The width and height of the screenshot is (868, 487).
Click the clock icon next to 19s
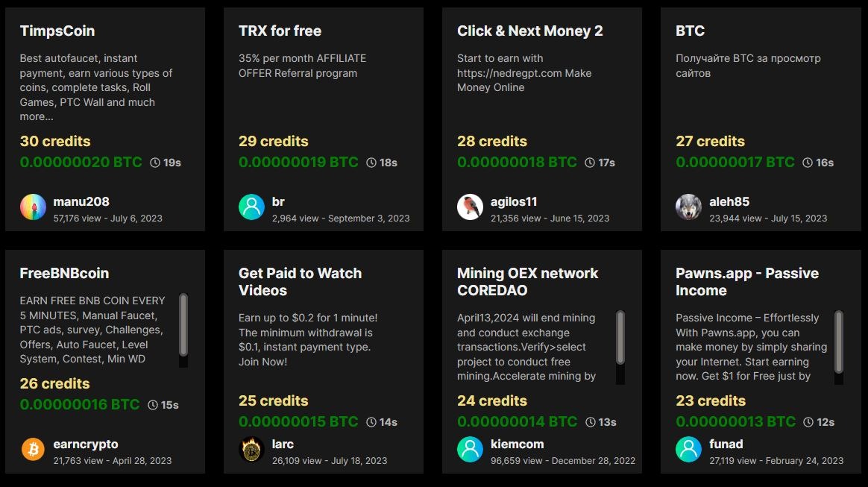(x=155, y=163)
